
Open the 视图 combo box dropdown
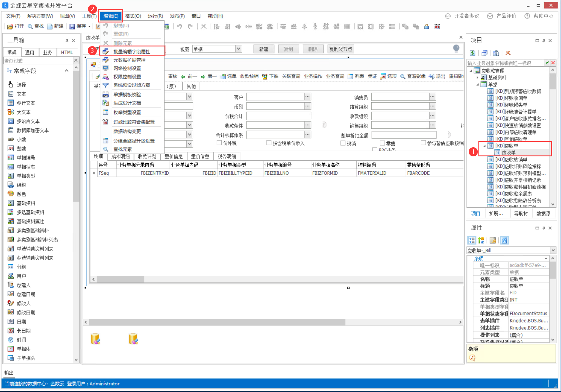click(x=239, y=49)
